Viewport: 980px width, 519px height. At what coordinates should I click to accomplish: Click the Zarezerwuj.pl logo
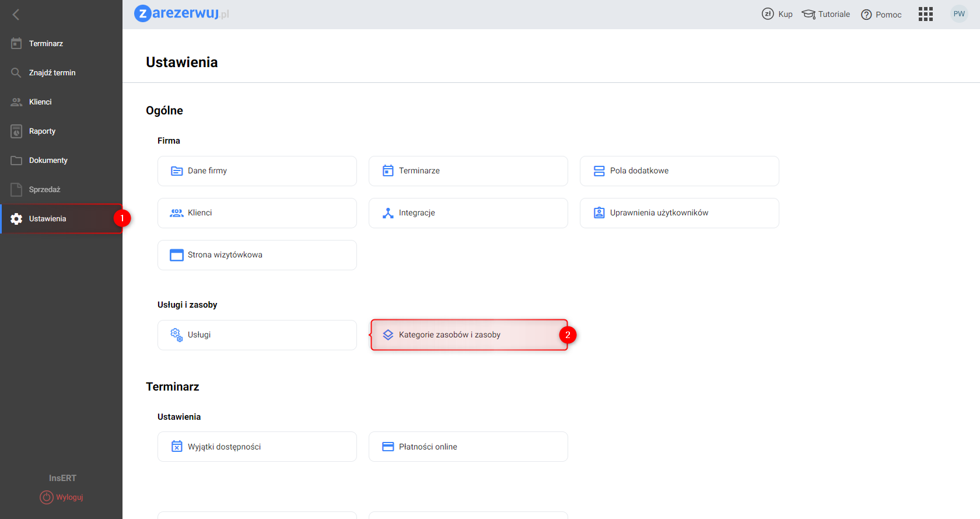(x=181, y=13)
